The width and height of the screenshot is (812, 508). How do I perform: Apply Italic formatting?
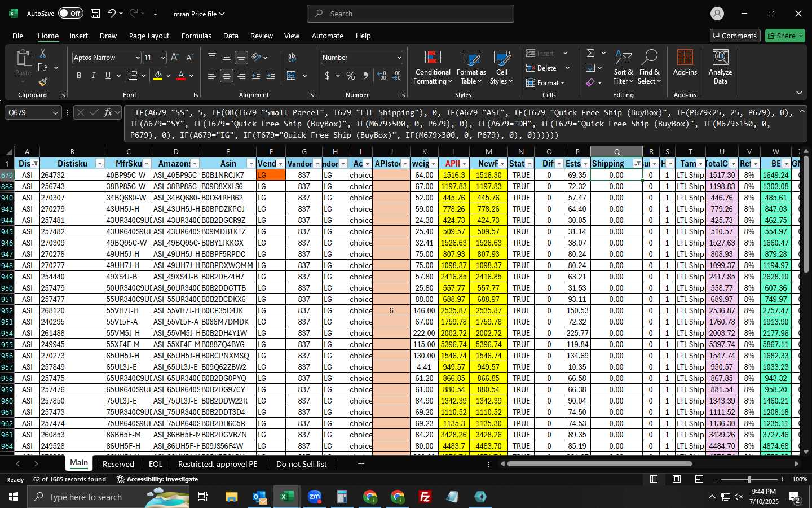(93, 76)
